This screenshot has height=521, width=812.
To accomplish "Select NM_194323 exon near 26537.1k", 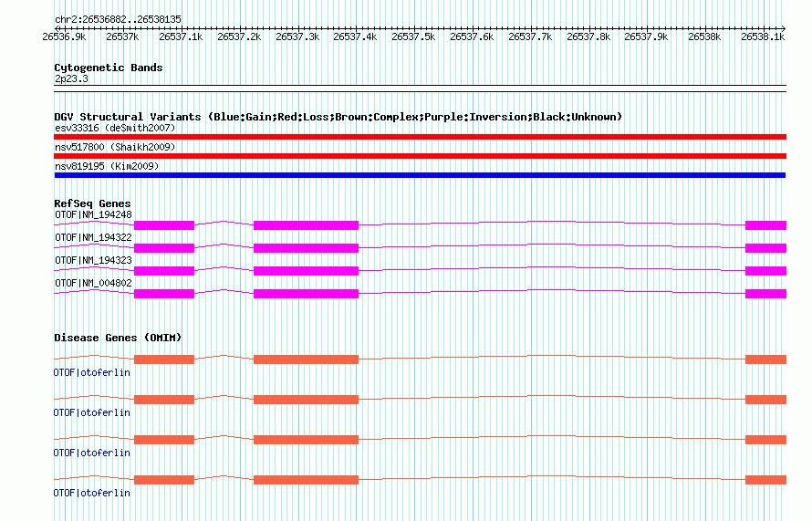I will [x=164, y=271].
